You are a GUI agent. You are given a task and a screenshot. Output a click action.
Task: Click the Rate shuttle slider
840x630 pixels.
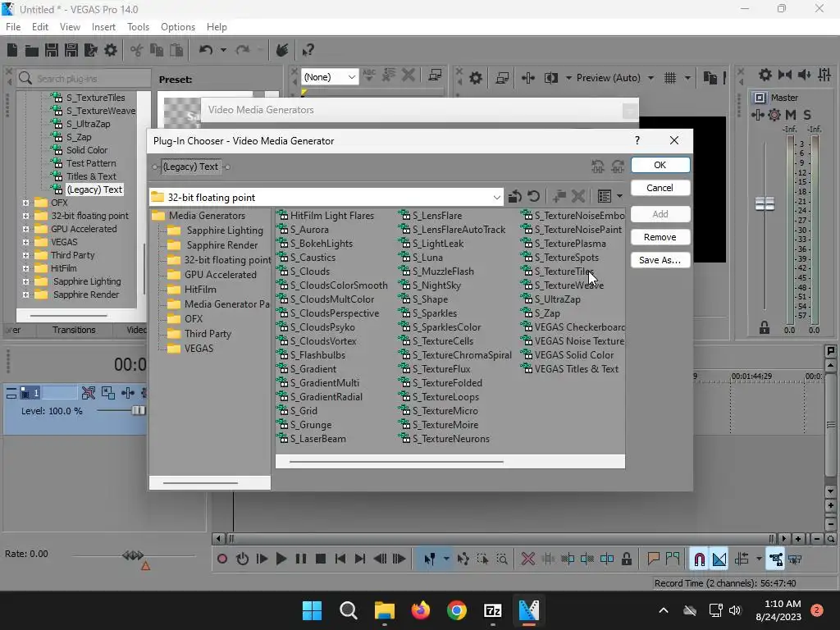click(133, 555)
